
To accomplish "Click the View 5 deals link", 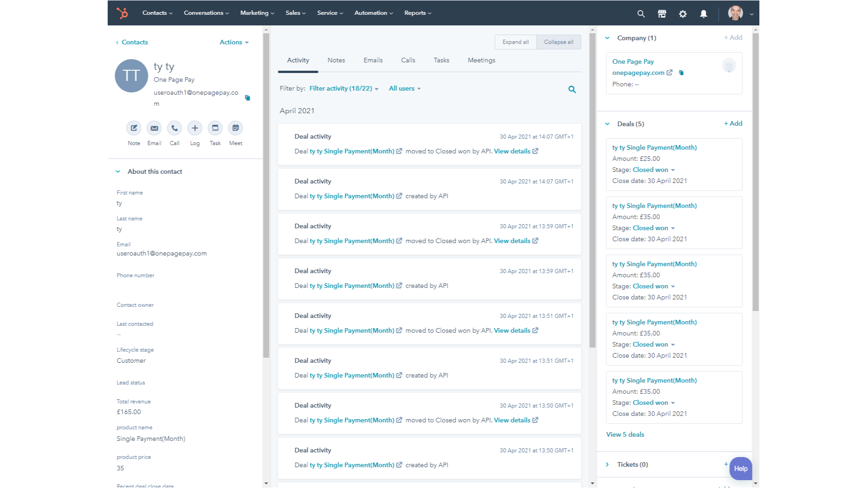I will pyautogui.click(x=625, y=434).
